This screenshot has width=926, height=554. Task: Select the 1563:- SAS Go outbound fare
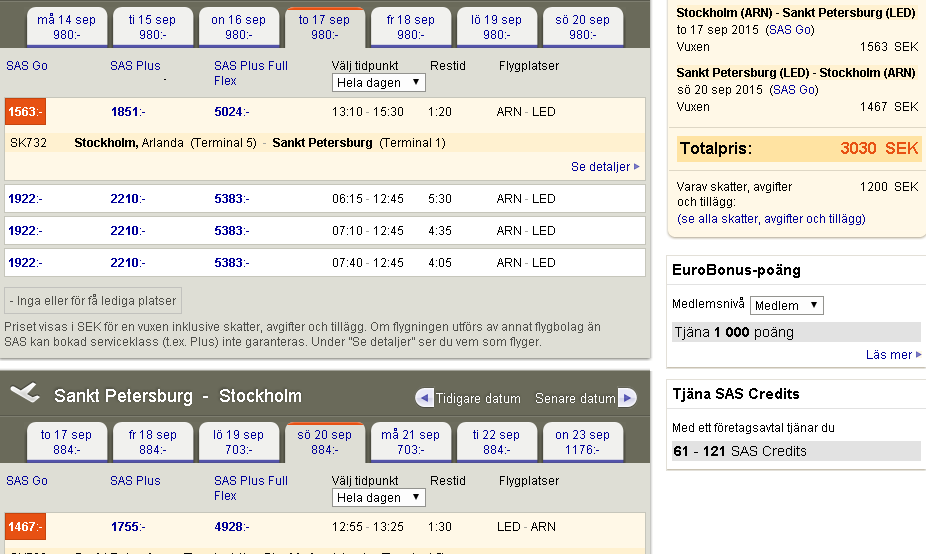[25, 112]
